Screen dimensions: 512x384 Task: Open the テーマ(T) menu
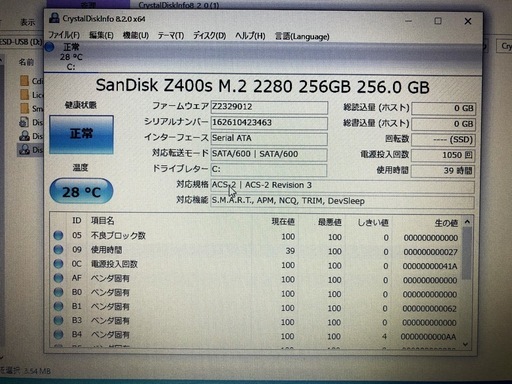[171, 36]
